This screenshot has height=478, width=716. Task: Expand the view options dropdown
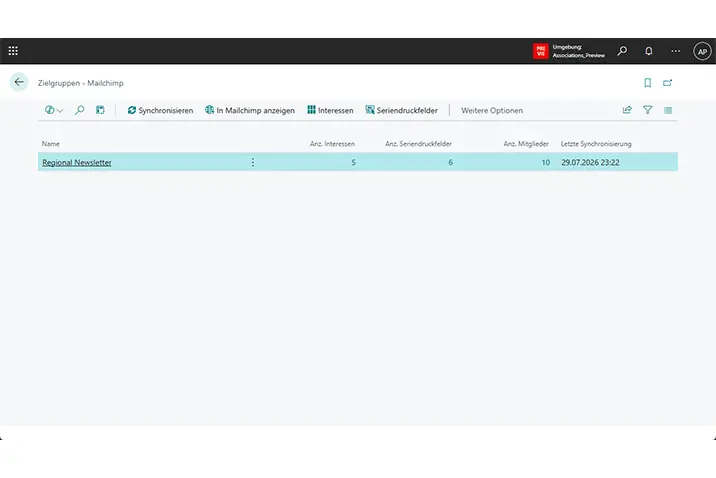point(54,110)
